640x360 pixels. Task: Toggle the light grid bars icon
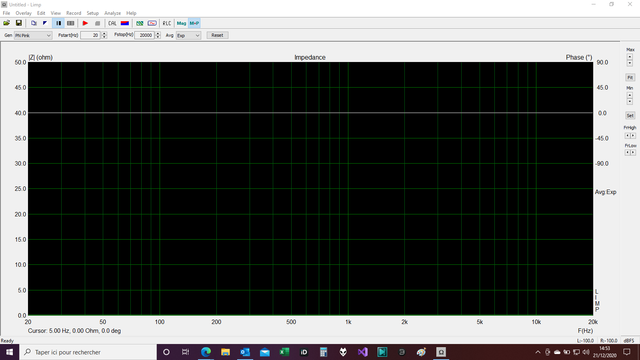pyautogui.click(x=71, y=23)
